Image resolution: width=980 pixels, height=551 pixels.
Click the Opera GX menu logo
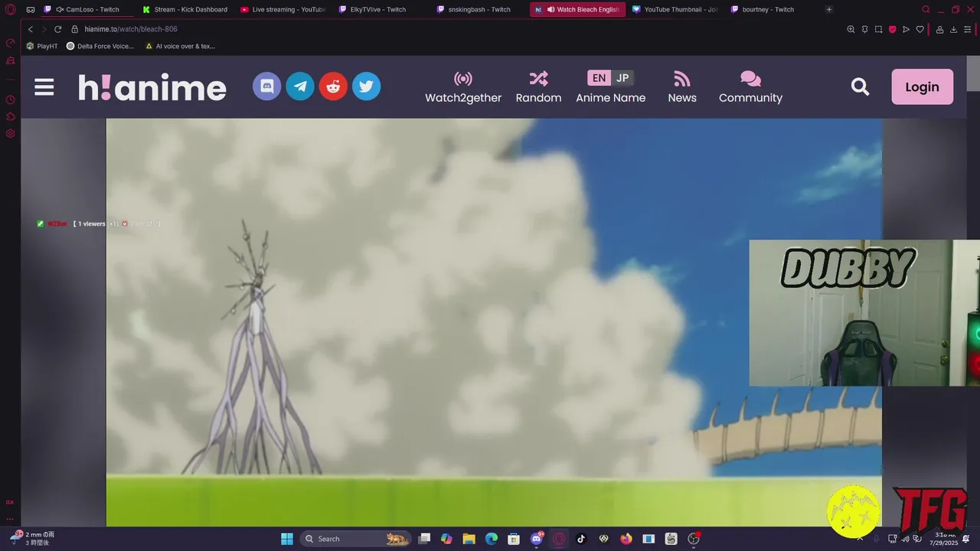click(10, 9)
